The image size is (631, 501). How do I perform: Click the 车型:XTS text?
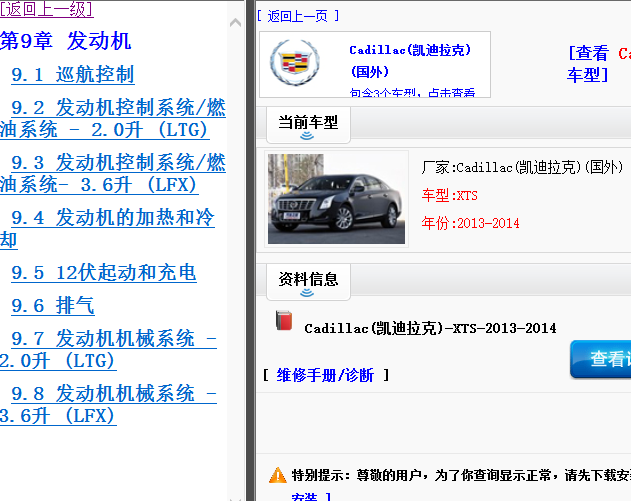pyautogui.click(x=450, y=196)
